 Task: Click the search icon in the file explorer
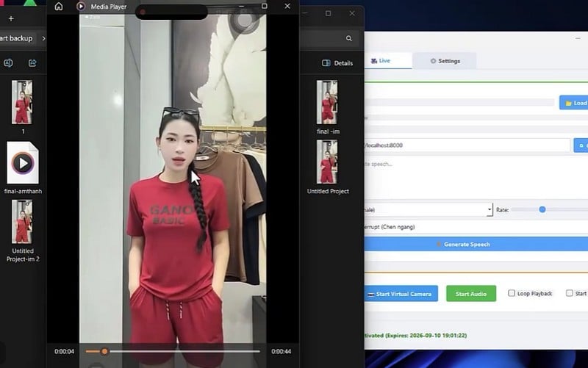[348, 38]
